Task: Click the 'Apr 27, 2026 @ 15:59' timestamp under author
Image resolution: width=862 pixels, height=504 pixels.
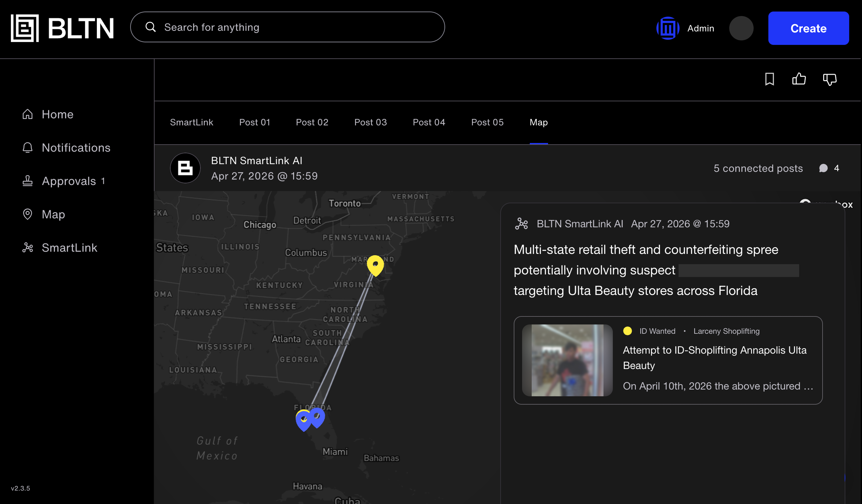Action: pyautogui.click(x=265, y=176)
